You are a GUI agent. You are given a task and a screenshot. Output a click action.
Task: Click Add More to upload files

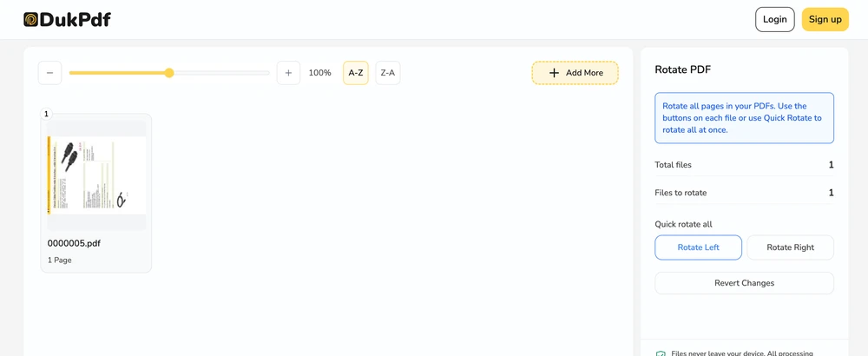click(575, 73)
